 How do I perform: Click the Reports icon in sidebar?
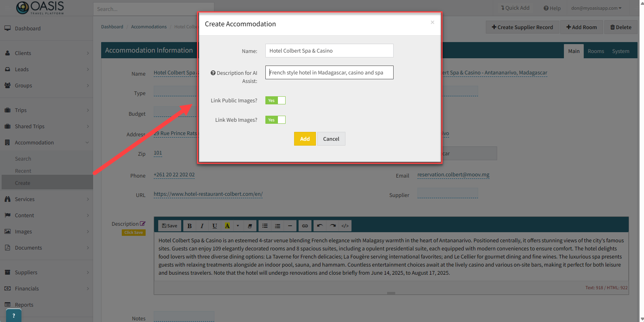[7, 305]
